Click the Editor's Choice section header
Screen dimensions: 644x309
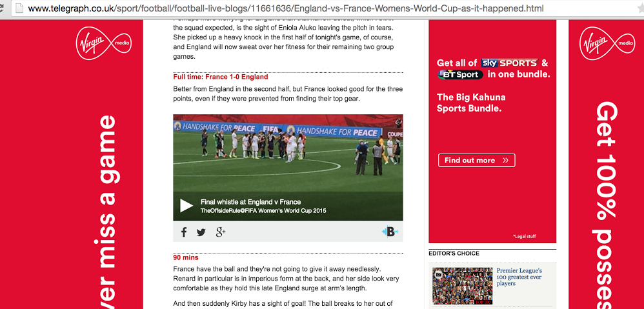coord(454,254)
